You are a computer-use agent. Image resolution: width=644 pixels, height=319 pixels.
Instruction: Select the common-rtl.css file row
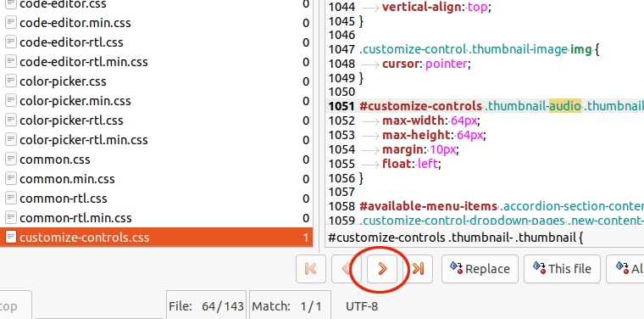coord(156,199)
